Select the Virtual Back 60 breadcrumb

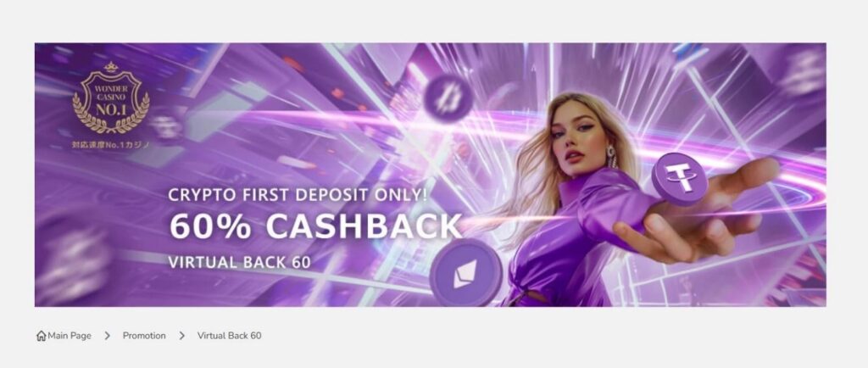[x=229, y=336]
